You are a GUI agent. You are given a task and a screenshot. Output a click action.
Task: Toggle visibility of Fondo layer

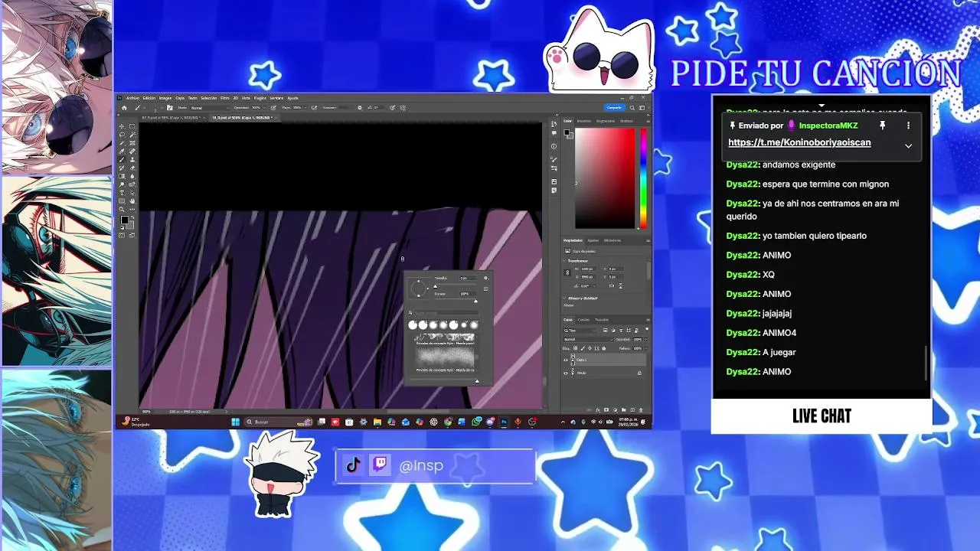point(566,373)
